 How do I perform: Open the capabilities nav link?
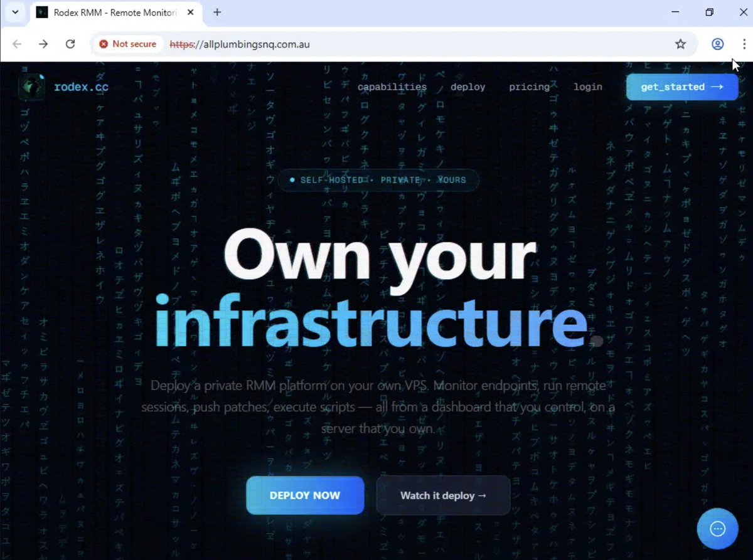click(392, 87)
